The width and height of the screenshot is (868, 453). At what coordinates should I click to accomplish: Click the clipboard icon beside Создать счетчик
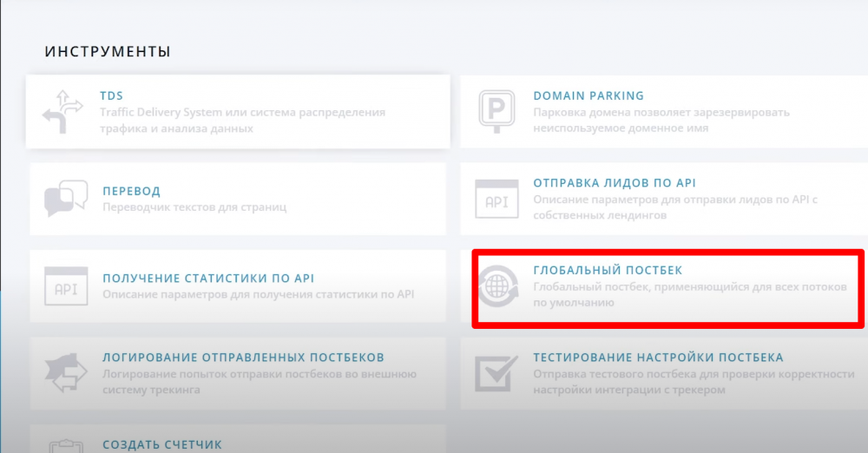[66, 446]
